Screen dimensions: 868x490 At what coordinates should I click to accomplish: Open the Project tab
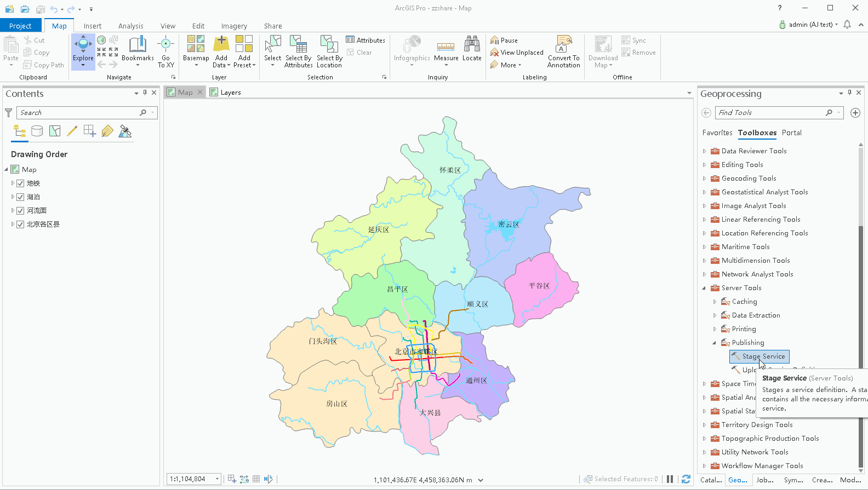pyautogui.click(x=20, y=26)
